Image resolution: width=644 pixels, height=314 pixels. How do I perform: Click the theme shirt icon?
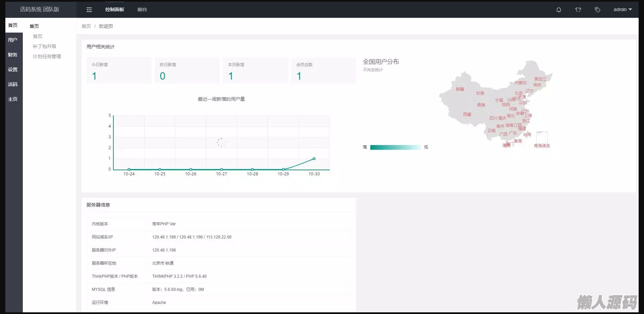[x=578, y=10]
